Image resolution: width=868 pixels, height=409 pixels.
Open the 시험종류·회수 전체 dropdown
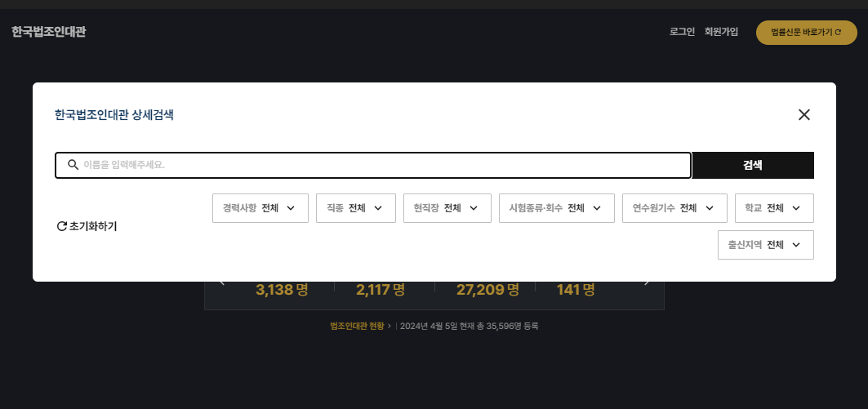556,208
